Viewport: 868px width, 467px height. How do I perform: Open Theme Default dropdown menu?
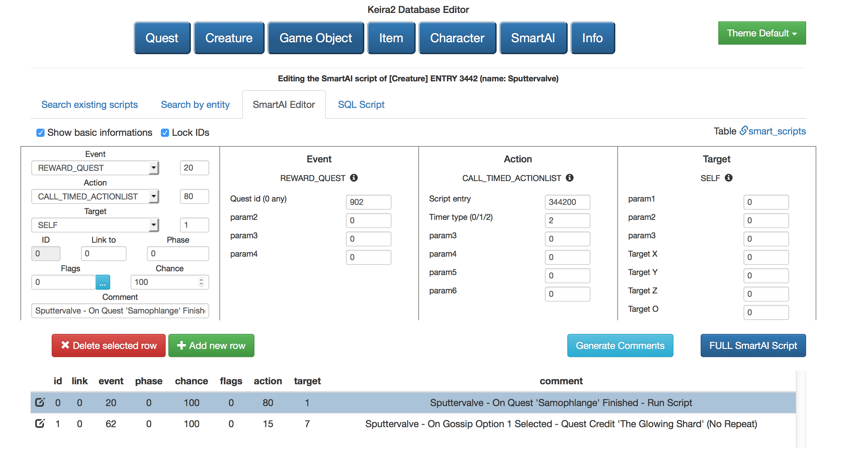(762, 33)
